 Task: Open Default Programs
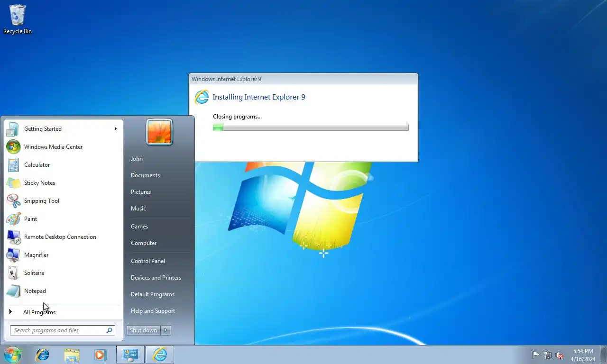[x=153, y=294]
